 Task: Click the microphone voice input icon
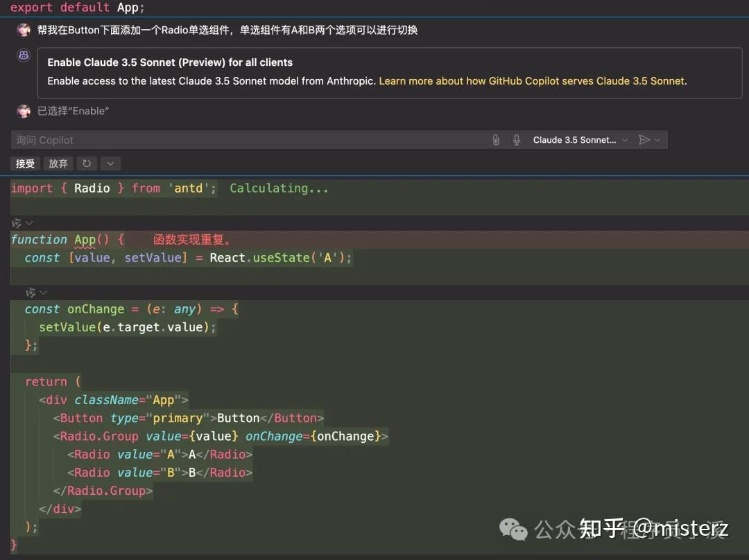[x=517, y=139]
